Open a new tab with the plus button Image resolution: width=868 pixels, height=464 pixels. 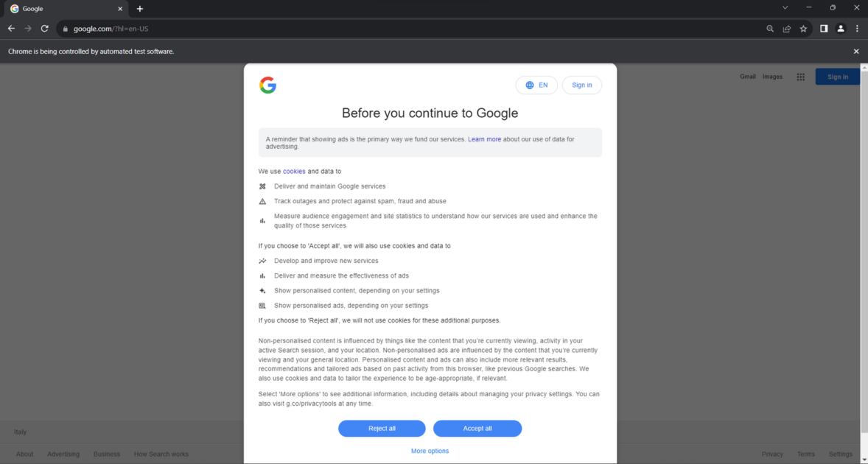point(139,8)
